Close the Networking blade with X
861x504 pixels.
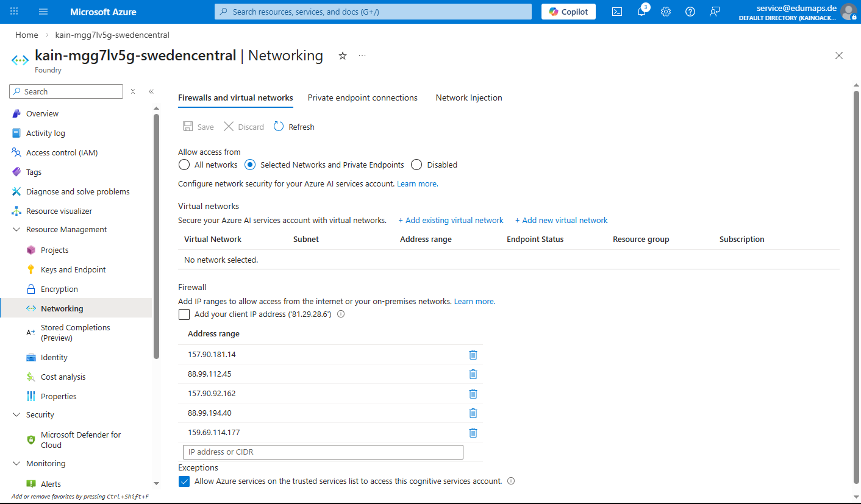(x=839, y=55)
